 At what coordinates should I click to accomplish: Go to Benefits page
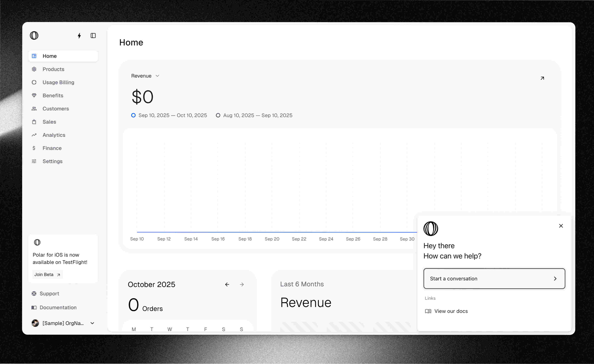coord(53,95)
